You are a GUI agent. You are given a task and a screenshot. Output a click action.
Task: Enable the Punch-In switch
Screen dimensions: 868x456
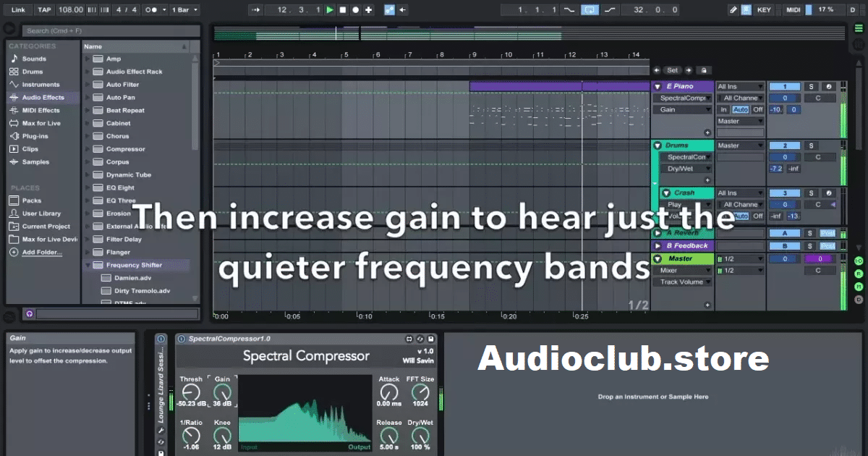[569, 9]
